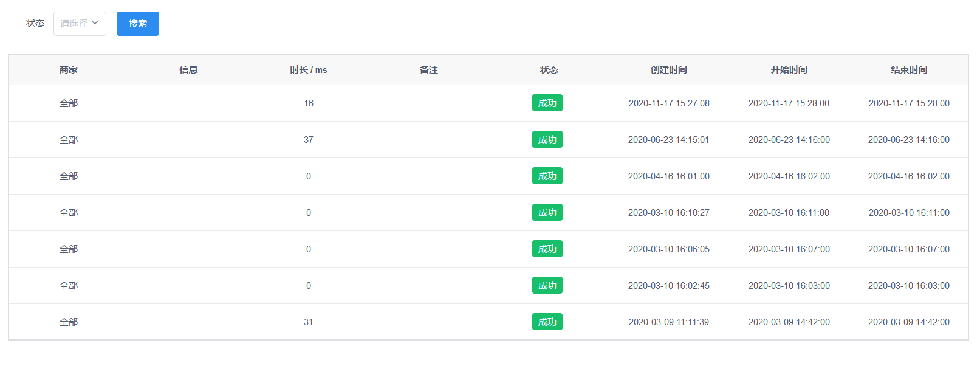Click 全部 in the first table row
The height and width of the screenshot is (377, 980).
[69, 103]
